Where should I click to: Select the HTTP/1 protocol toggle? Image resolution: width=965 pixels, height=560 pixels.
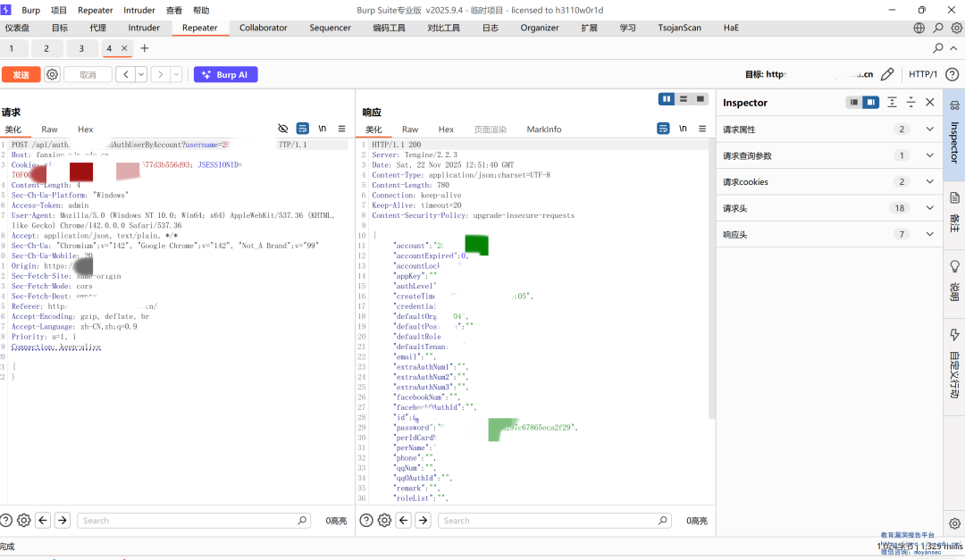pos(922,74)
